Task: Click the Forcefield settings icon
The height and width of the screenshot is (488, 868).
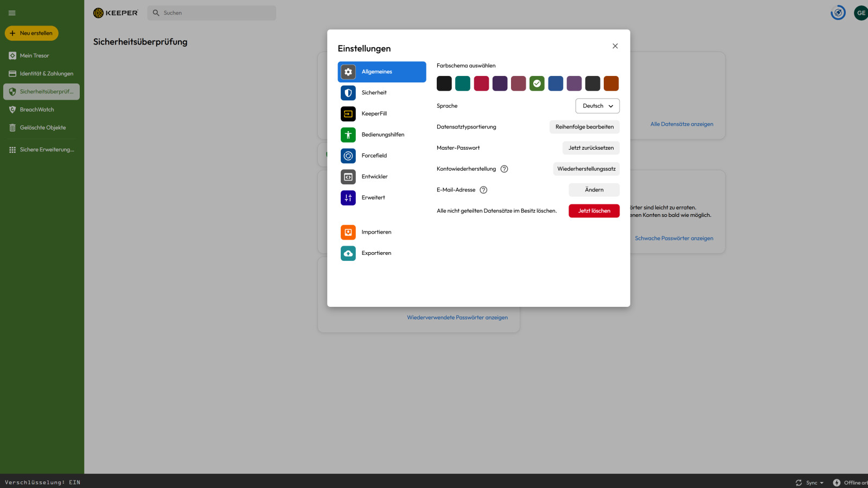Action: (x=348, y=156)
